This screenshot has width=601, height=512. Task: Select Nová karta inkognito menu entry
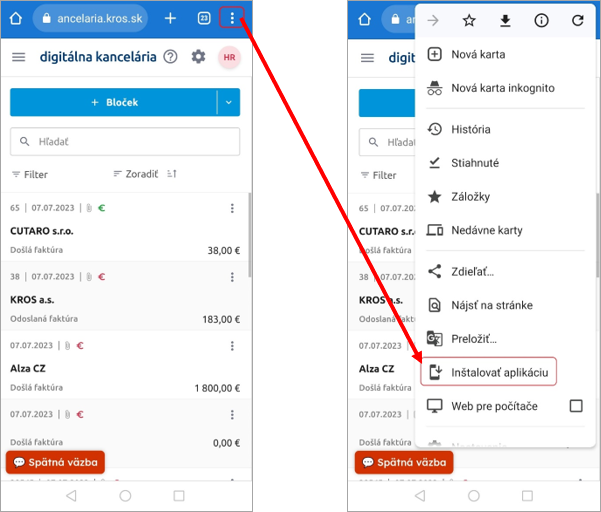(x=502, y=88)
